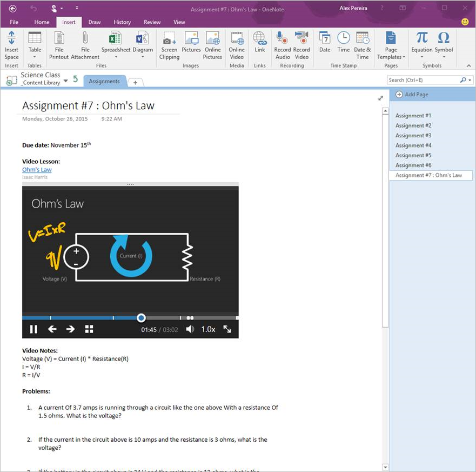476x472 pixels.
Task: Click the Online Pictures icon
Action: (x=212, y=39)
